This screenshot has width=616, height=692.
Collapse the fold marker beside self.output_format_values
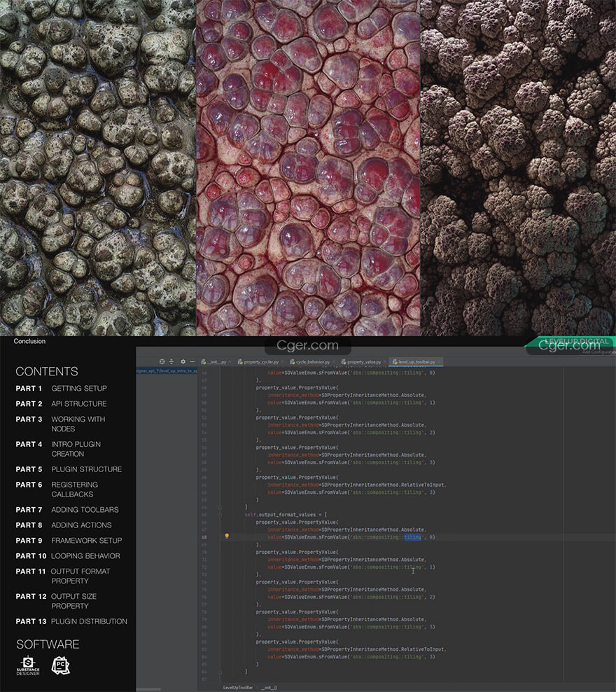pyautogui.click(x=220, y=515)
